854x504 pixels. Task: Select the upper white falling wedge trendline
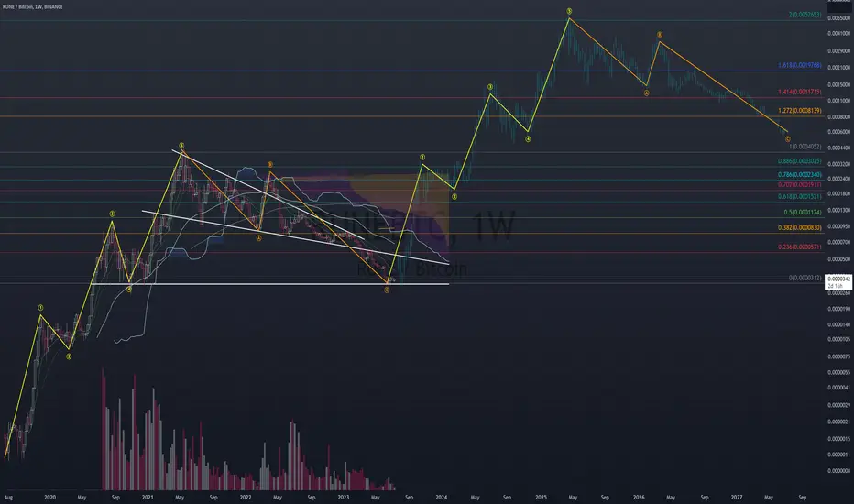(x=268, y=194)
